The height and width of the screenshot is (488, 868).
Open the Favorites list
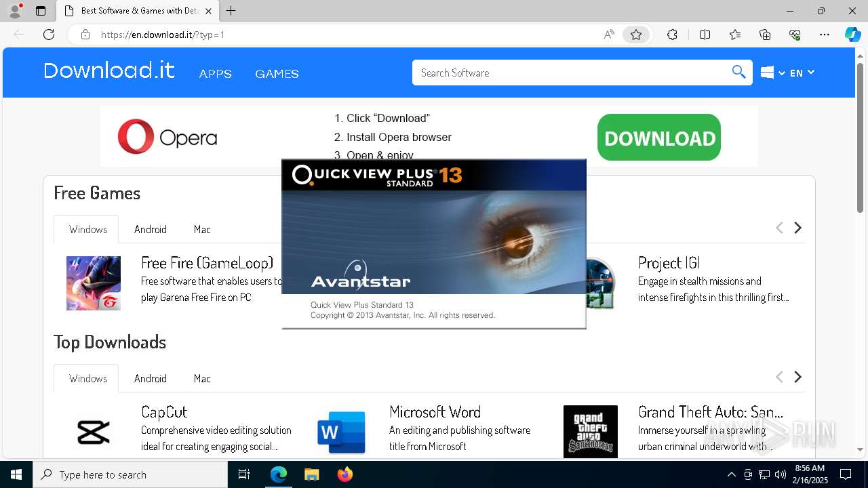(735, 35)
